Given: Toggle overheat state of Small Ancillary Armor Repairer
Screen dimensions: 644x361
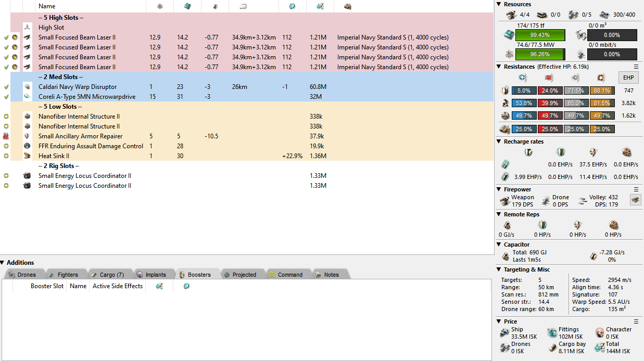Looking at the screenshot, I should 6,136.
